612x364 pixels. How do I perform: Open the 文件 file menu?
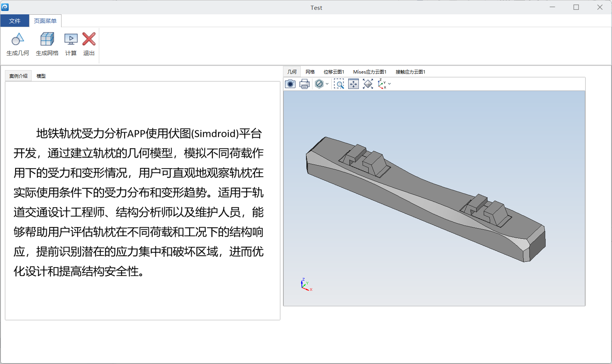click(15, 21)
